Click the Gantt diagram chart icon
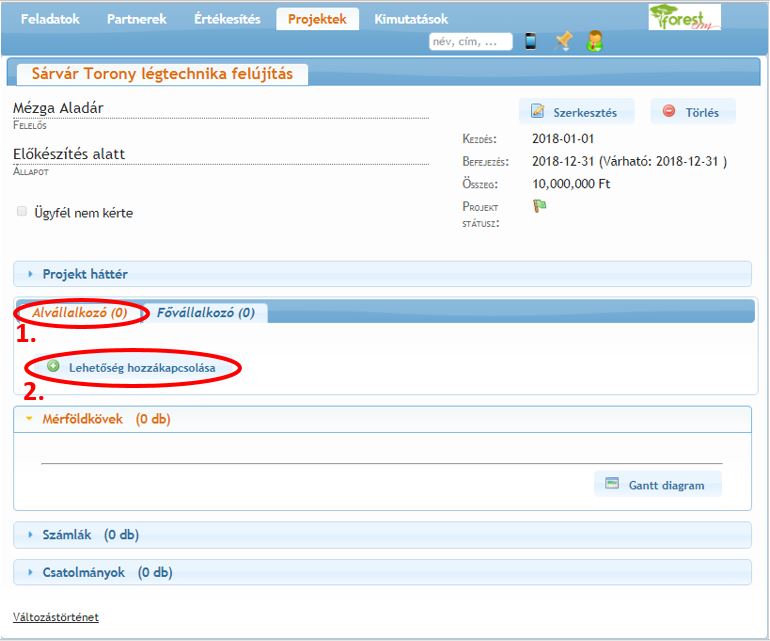Screen dimensions: 770x641 point(612,485)
